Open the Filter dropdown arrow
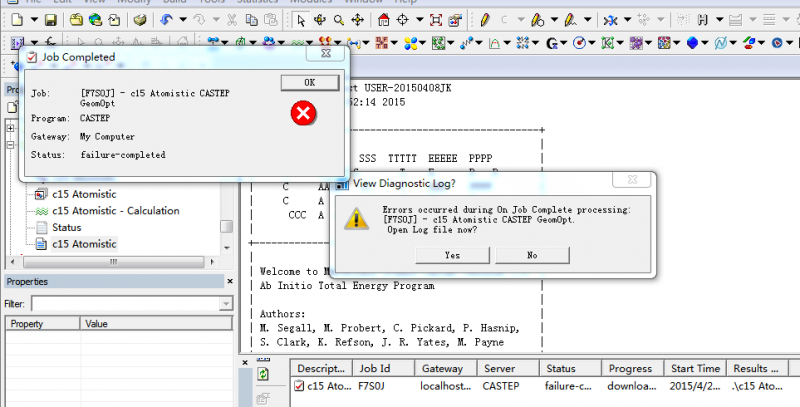 226,304
